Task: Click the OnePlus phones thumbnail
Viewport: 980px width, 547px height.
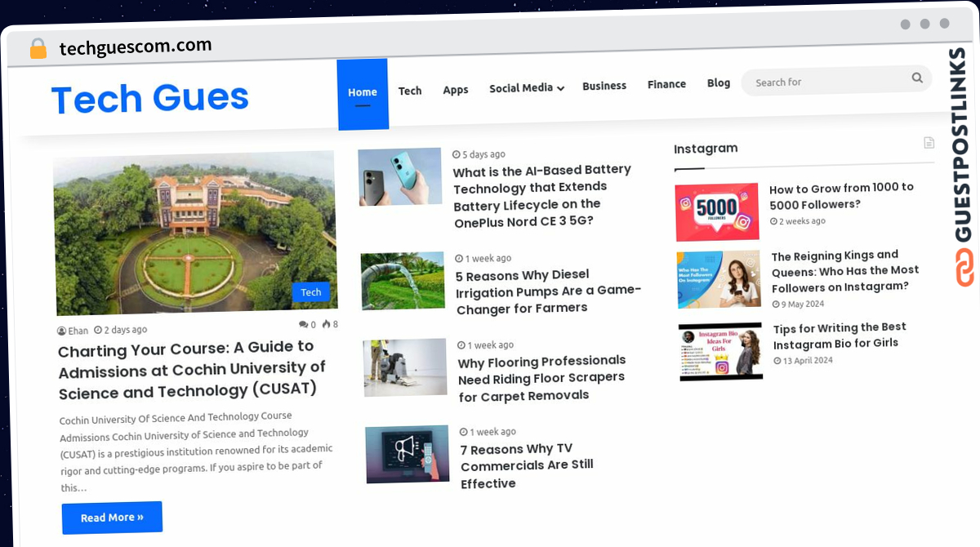Action: click(x=400, y=176)
